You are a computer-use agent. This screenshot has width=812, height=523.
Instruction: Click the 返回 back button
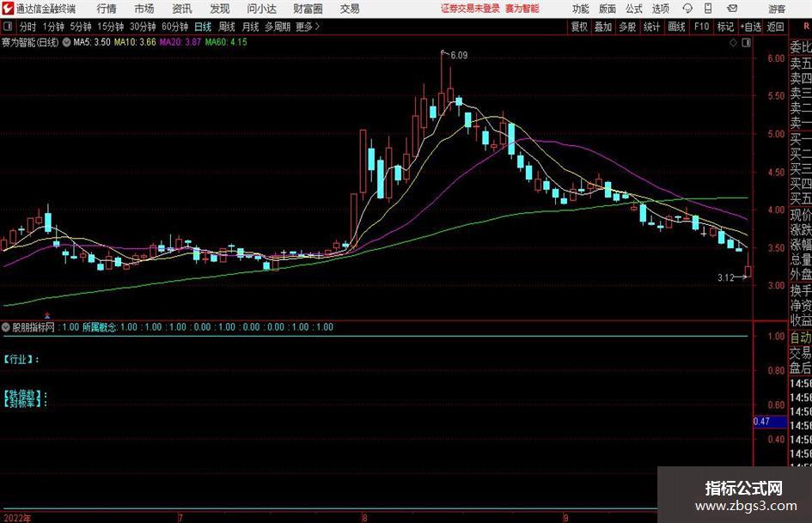(x=775, y=27)
